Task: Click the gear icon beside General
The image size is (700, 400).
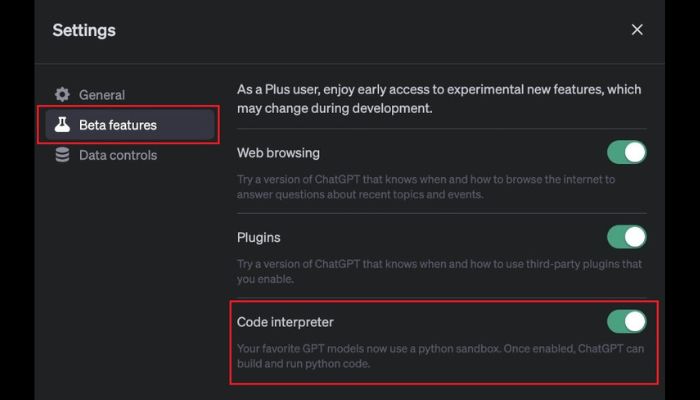Action: (x=62, y=95)
